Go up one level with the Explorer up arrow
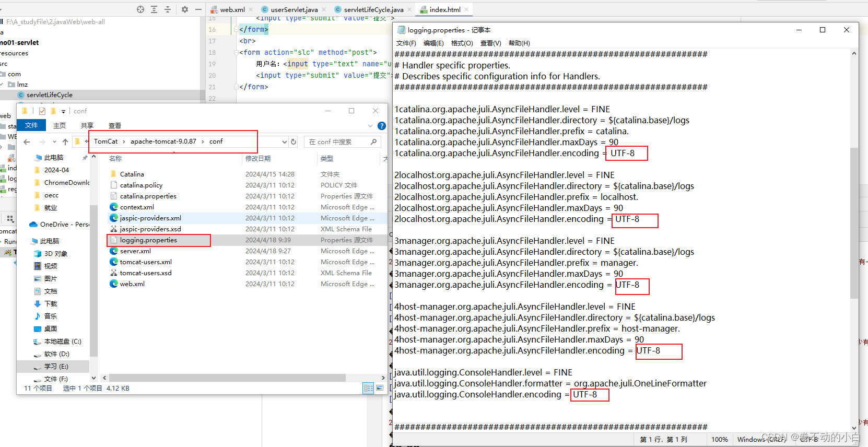Viewport: 868px width, 447px height. click(x=65, y=142)
